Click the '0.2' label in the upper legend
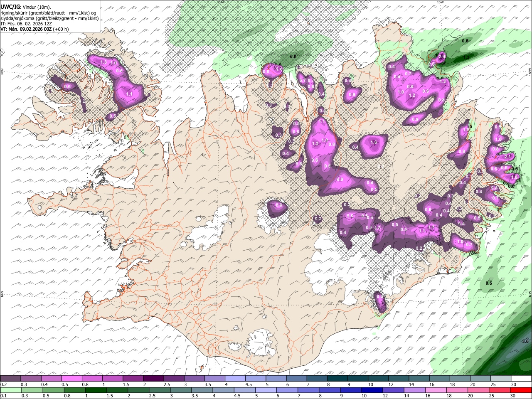 (x=3, y=384)
